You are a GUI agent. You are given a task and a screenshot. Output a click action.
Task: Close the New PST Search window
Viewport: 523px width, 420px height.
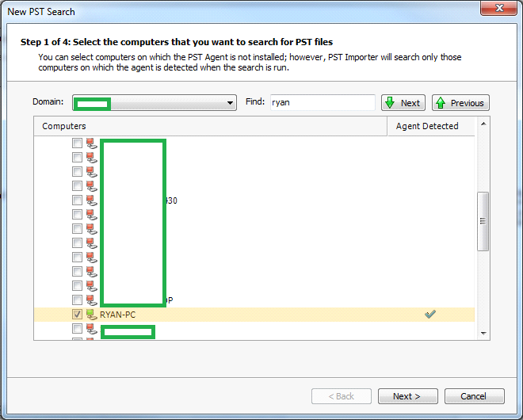pos(496,11)
